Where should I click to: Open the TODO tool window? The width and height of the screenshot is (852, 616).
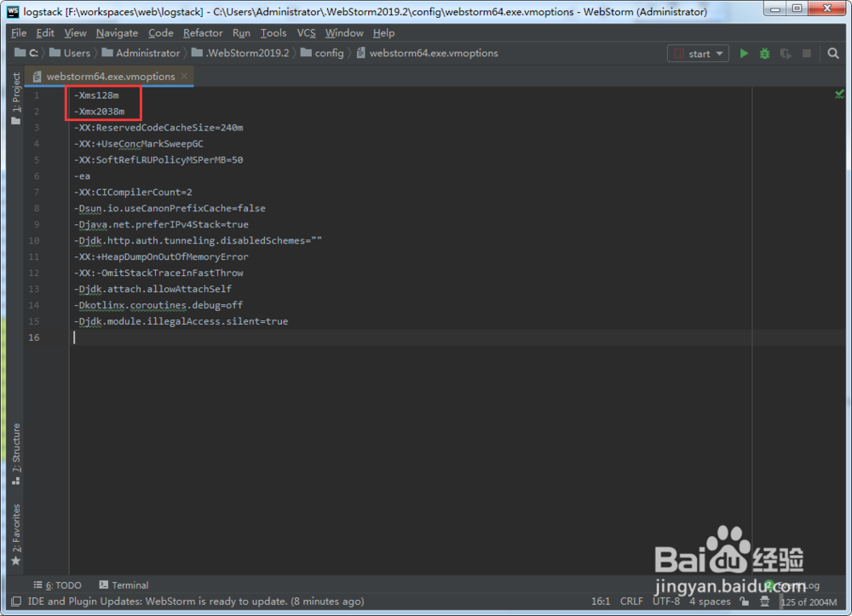[58, 585]
